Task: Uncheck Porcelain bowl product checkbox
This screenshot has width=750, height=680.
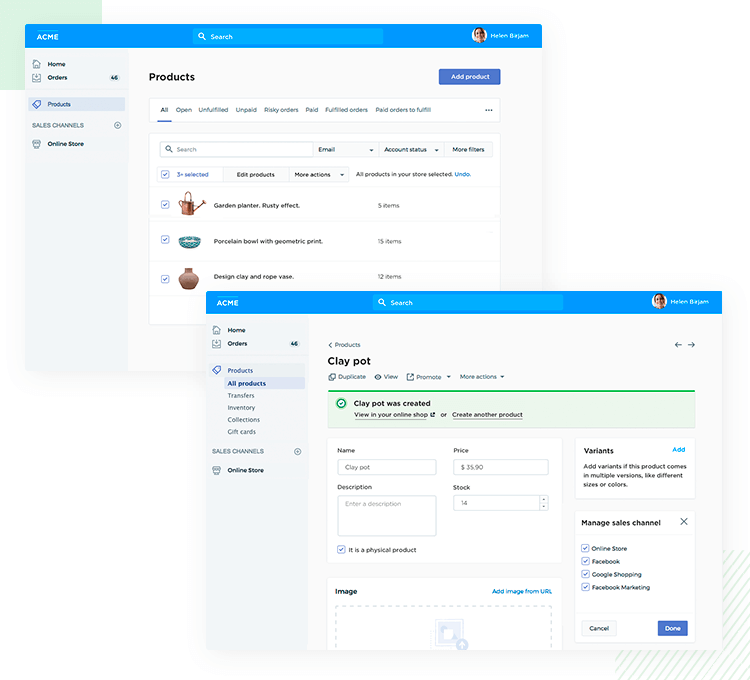Action: [165, 240]
